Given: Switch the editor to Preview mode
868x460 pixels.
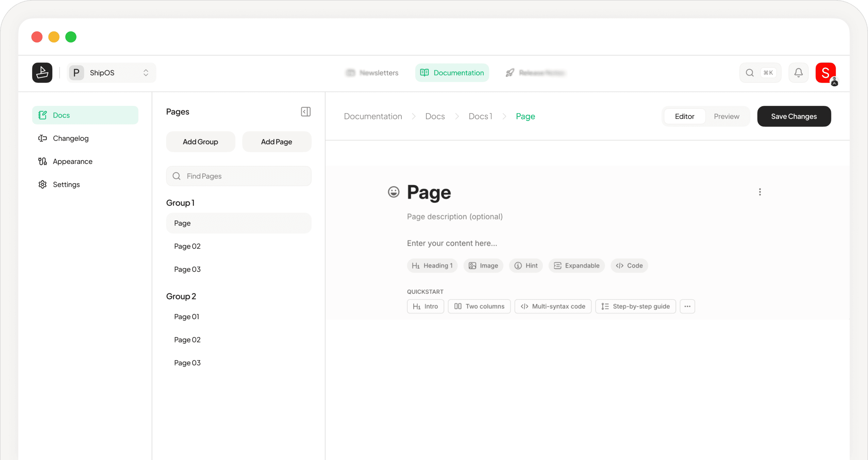Looking at the screenshot, I should pos(726,116).
